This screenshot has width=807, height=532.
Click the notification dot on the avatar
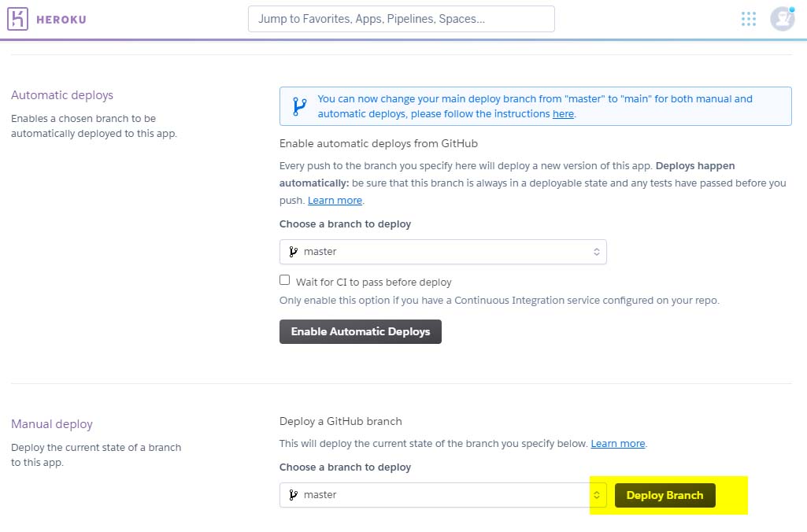[790, 10]
